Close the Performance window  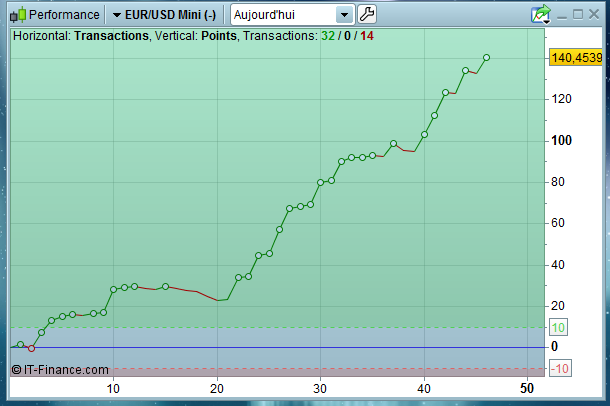click(x=594, y=14)
